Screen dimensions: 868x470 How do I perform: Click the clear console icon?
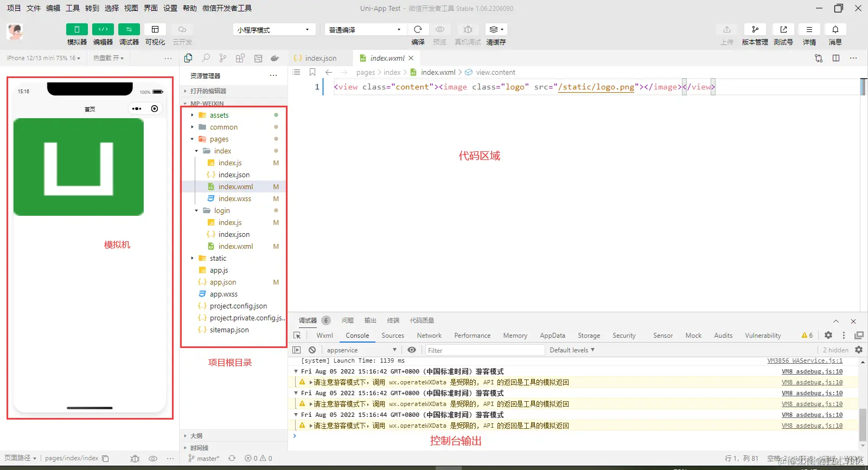pyautogui.click(x=312, y=350)
